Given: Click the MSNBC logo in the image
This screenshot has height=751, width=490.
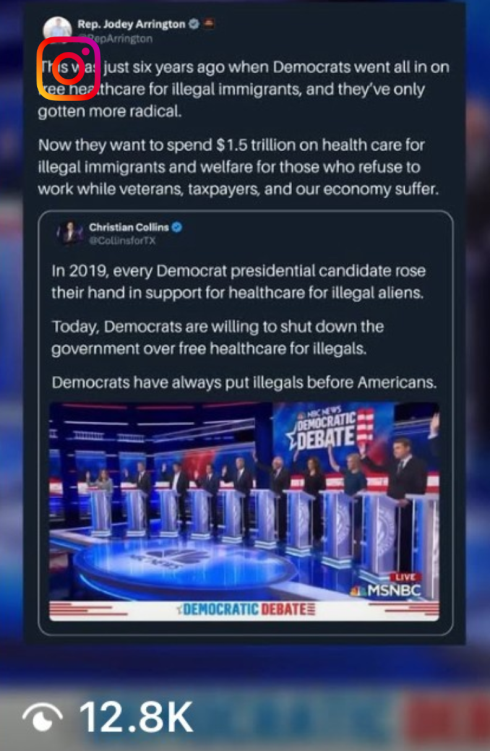Looking at the screenshot, I should pos(385,591).
